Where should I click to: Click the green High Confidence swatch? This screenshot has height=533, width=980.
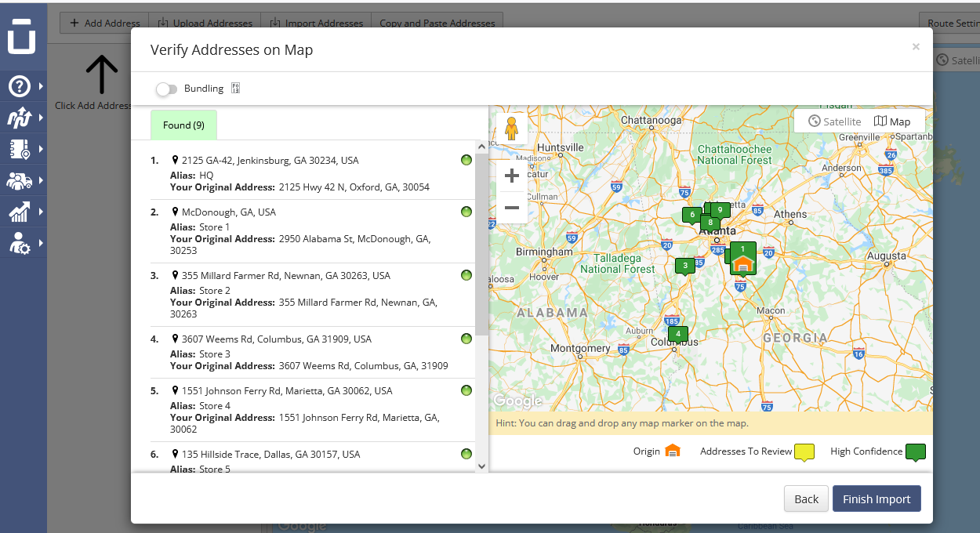[x=916, y=452]
